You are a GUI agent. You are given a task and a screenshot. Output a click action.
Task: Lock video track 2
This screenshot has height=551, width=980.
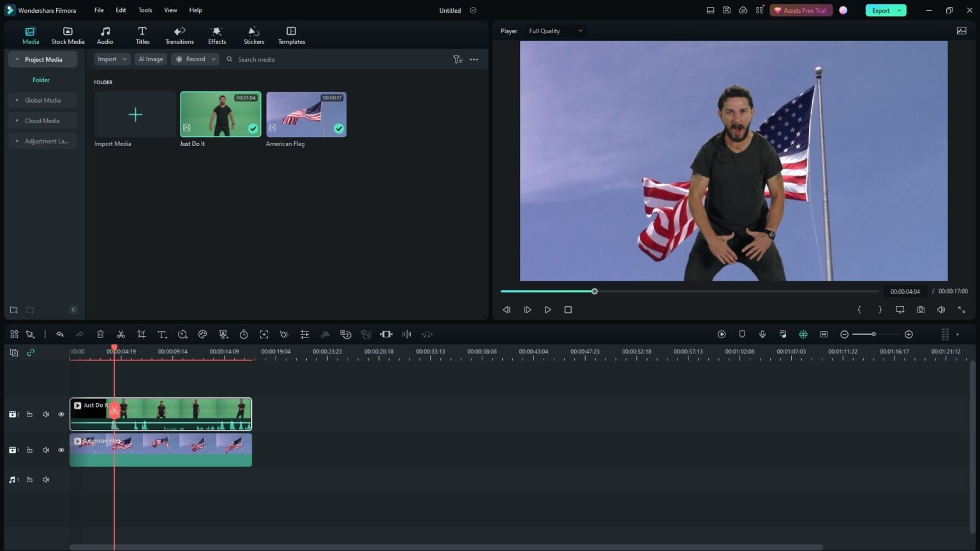click(29, 415)
